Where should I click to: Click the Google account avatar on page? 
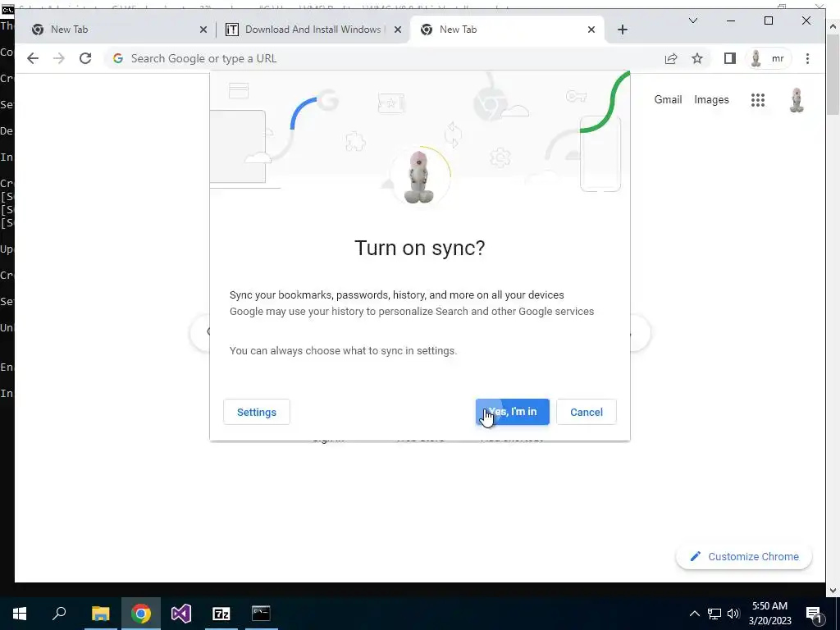(x=797, y=99)
